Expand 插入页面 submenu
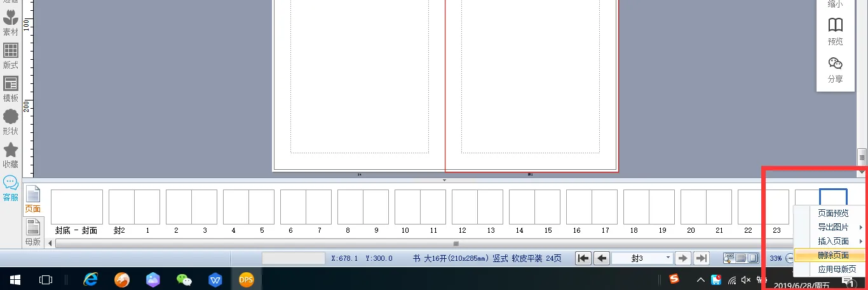Image resolution: width=868 pixels, height=290 pixels. [832, 241]
